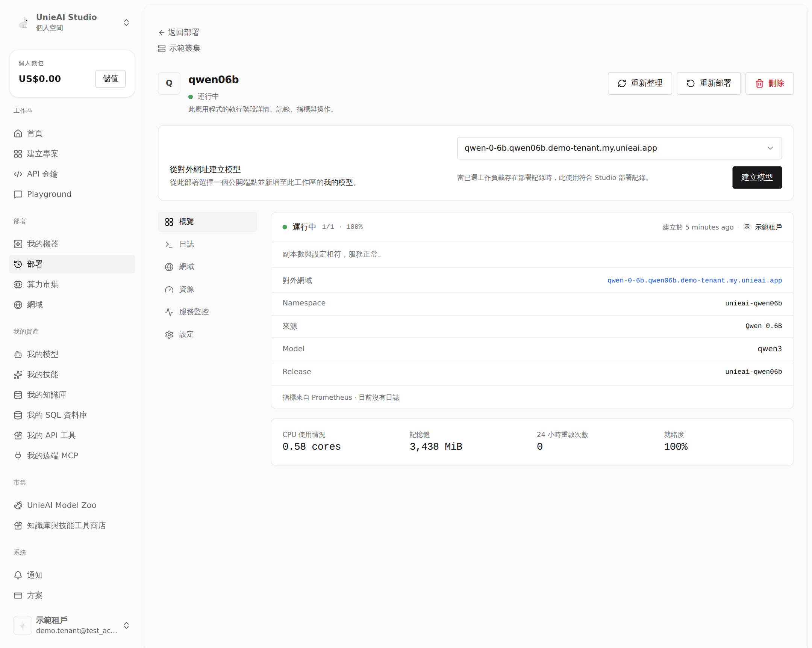The image size is (812, 648).
Task: Click the 0.58 cores CPU value
Action: 312,447
